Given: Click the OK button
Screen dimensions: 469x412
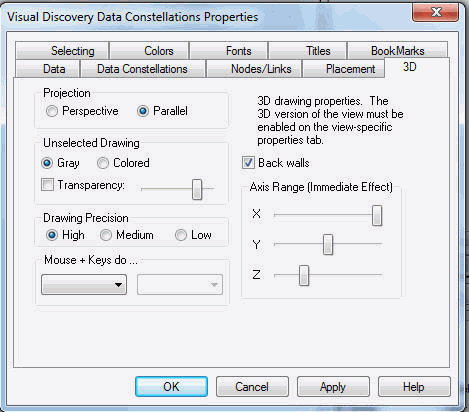Looking at the screenshot, I should (x=171, y=387).
